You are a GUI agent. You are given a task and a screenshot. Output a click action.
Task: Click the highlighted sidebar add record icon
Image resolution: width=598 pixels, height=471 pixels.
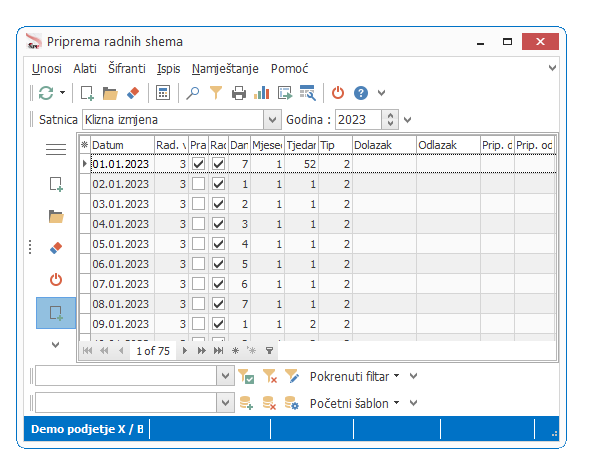click(56, 313)
